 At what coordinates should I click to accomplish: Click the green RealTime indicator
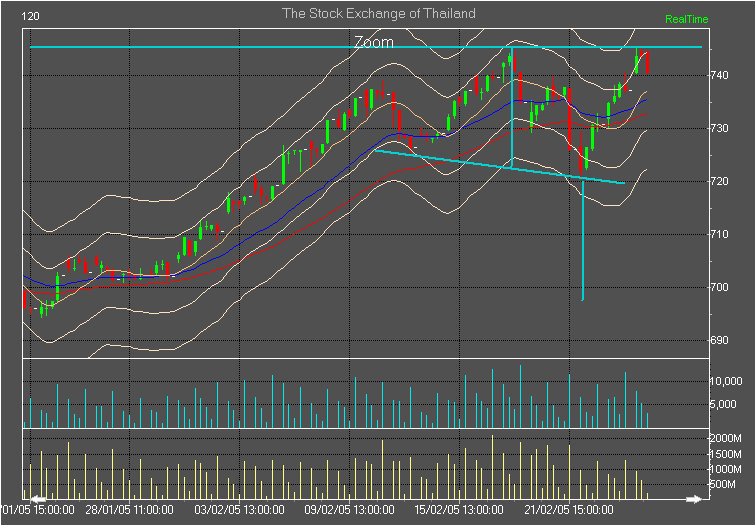coord(687,19)
